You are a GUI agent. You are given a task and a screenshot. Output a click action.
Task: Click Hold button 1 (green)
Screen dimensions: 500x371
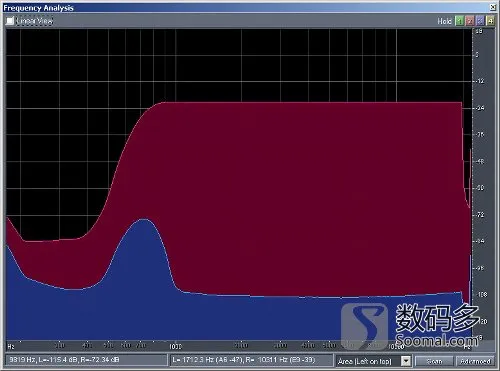pyautogui.click(x=459, y=21)
